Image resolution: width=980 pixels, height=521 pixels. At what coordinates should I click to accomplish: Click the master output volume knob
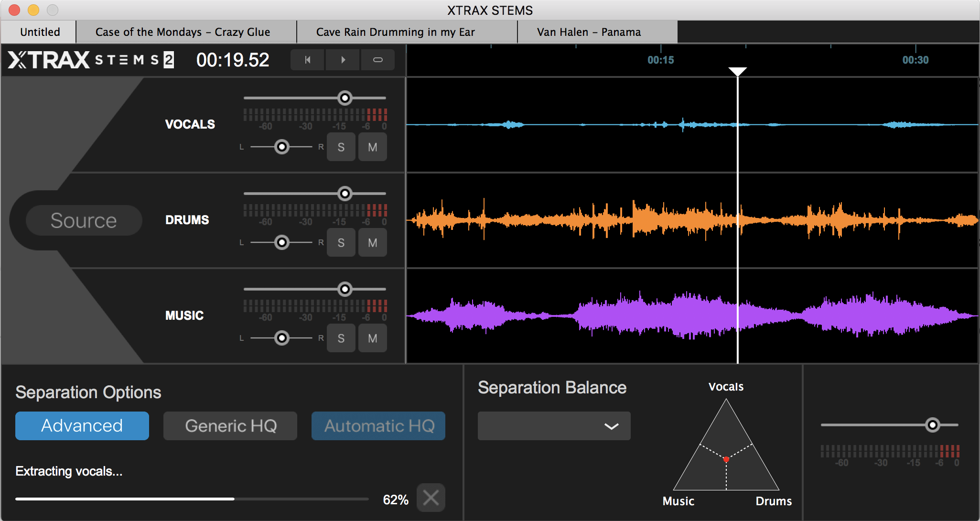pos(932,424)
